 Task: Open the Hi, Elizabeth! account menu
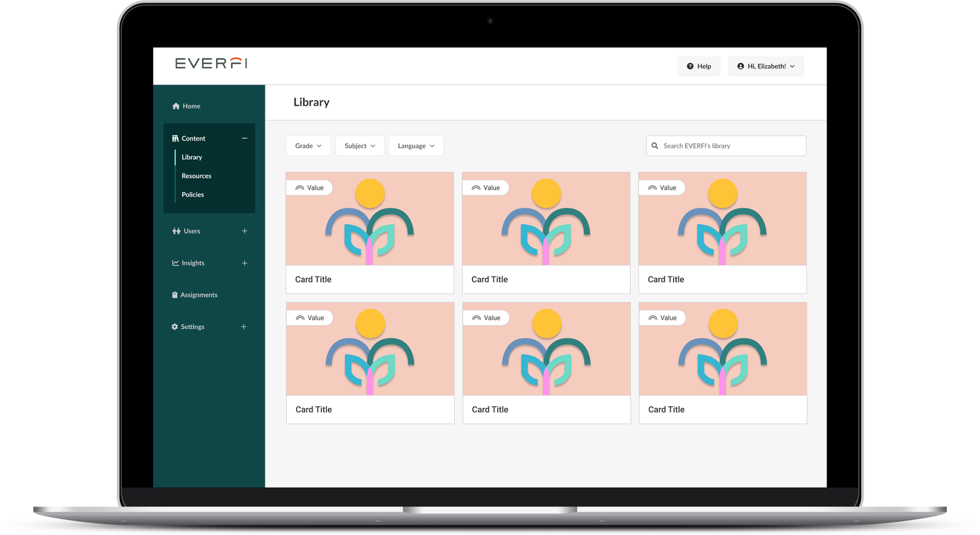click(x=766, y=66)
